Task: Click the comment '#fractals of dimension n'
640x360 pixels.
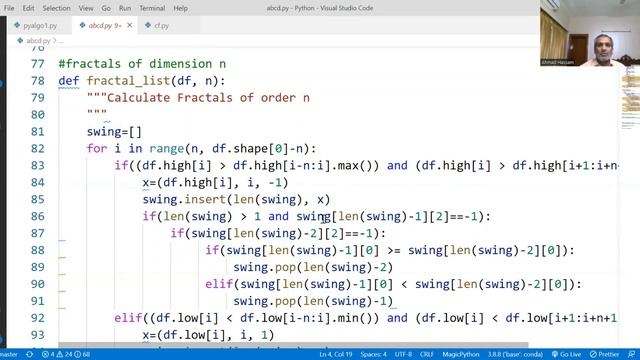Action: click(142, 64)
